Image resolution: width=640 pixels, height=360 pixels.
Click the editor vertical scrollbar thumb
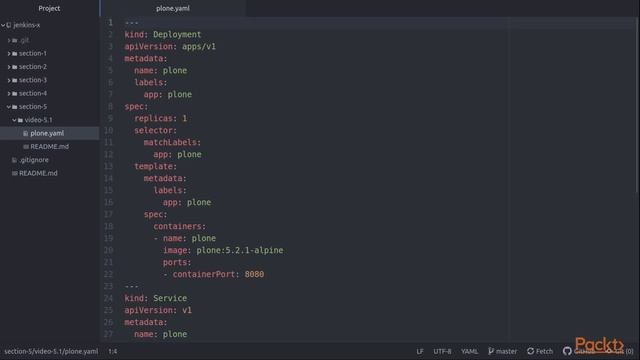click(x=638, y=105)
